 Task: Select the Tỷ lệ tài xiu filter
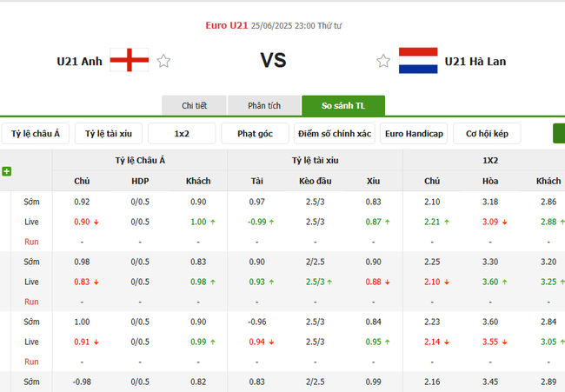pyautogui.click(x=109, y=134)
